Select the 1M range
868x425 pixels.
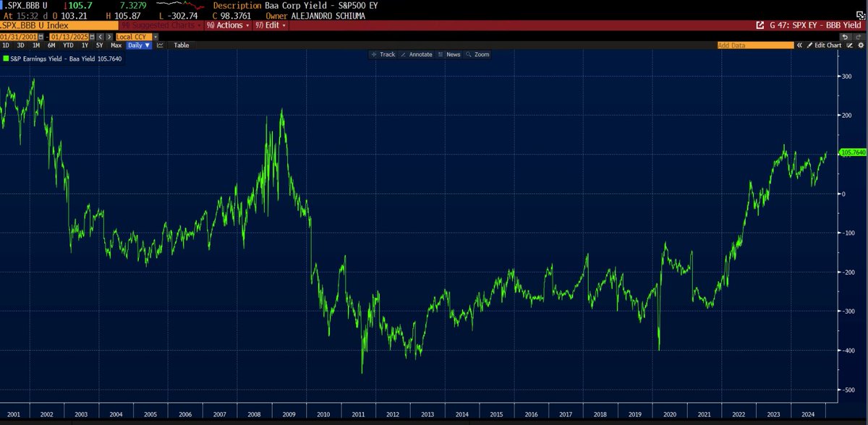pos(36,45)
